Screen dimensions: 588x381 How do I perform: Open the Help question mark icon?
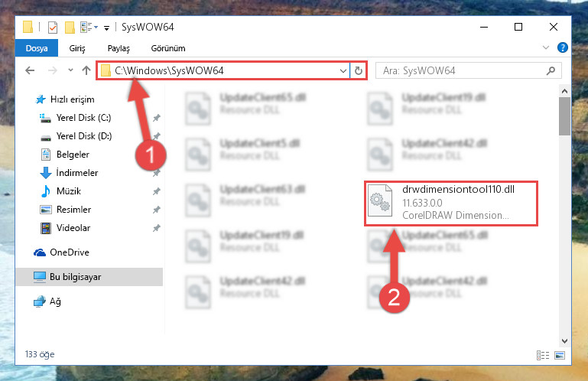[562, 47]
